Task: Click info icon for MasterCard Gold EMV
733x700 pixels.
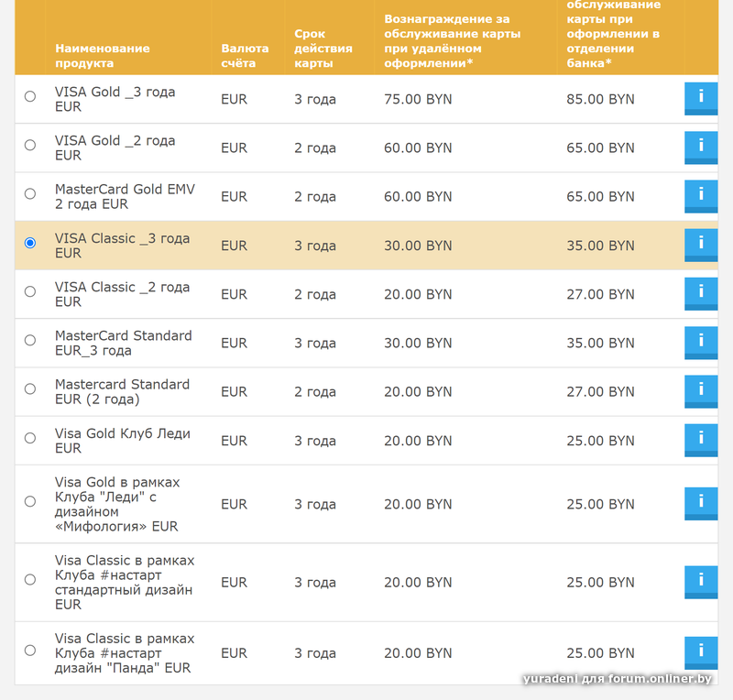Action: 701,195
